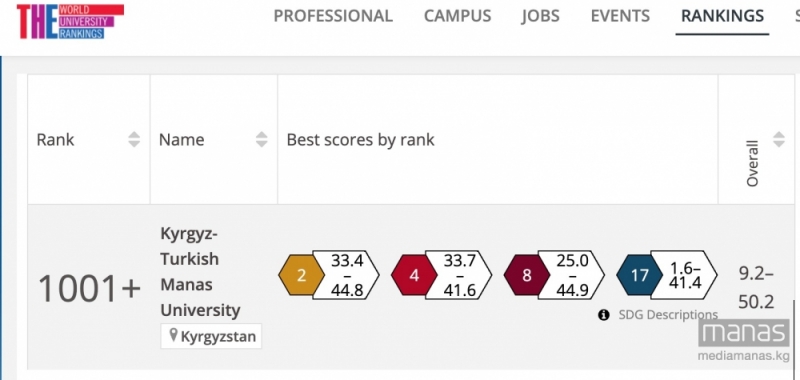Select the RANKINGS tab
The width and height of the screenshot is (800, 380).
pos(722,16)
